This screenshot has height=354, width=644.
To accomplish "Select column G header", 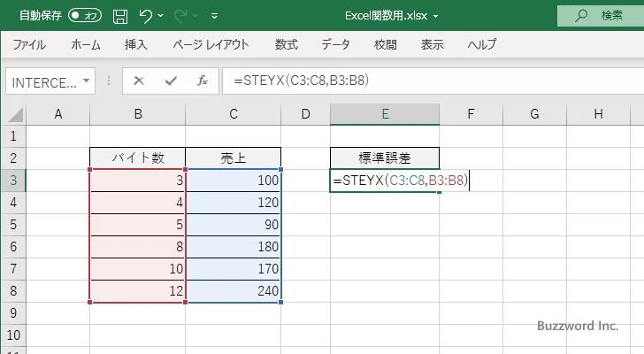I will pyautogui.click(x=534, y=114).
